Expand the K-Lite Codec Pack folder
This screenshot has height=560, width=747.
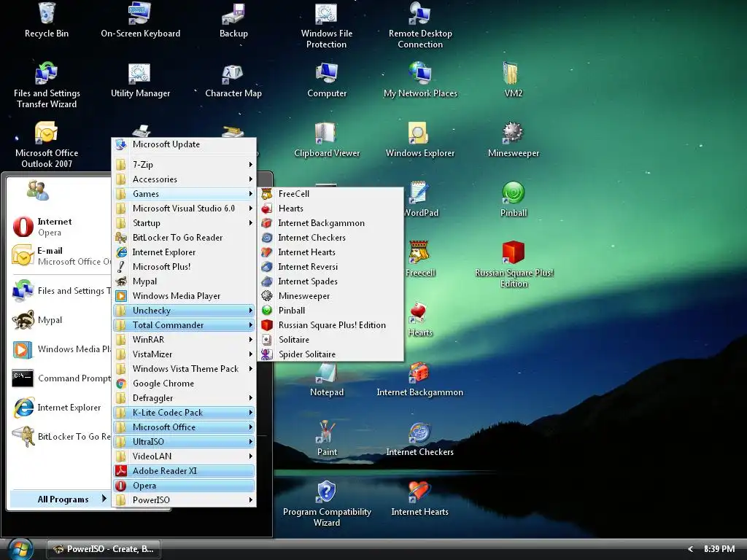[184, 413]
